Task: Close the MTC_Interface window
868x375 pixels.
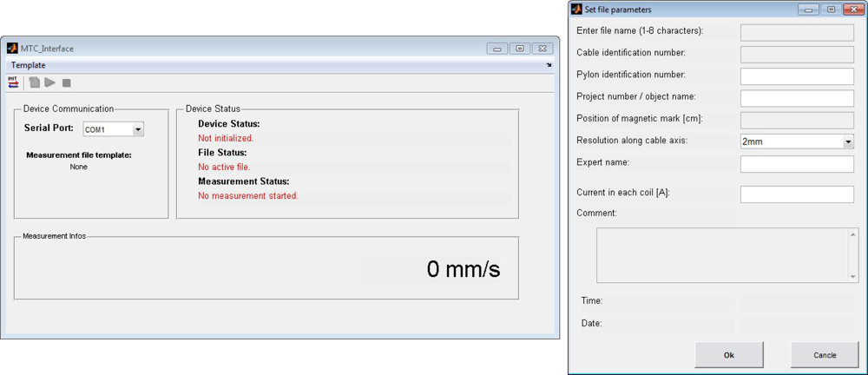Action: tap(542, 49)
